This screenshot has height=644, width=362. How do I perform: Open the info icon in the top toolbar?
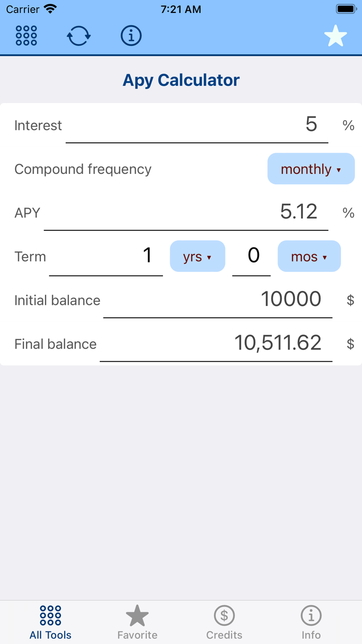click(x=131, y=35)
